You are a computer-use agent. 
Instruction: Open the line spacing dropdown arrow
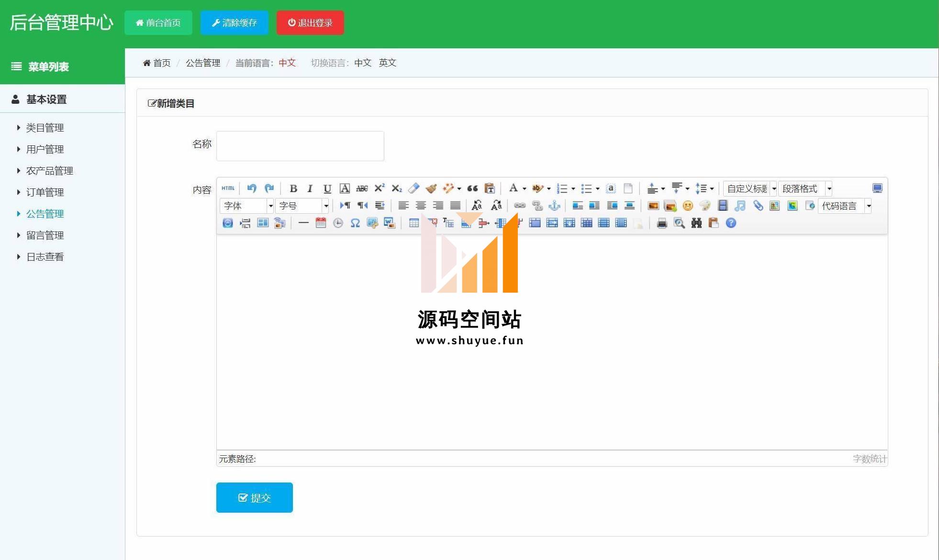click(712, 189)
